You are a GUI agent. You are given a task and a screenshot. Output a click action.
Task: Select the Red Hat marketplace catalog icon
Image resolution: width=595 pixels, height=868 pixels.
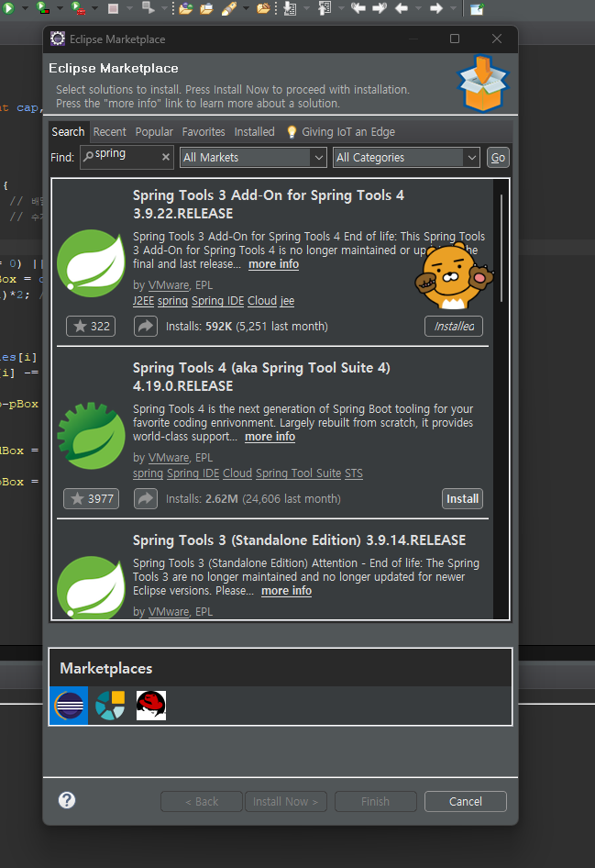point(151,706)
